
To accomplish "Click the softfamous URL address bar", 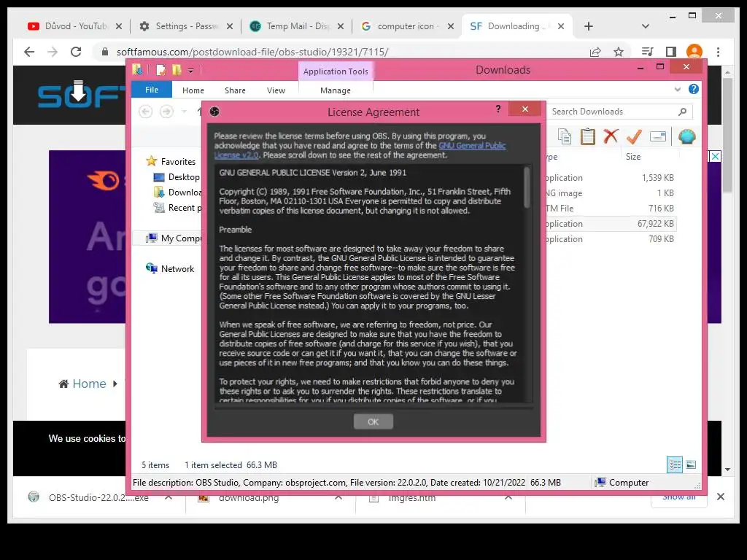I will point(252,52).
